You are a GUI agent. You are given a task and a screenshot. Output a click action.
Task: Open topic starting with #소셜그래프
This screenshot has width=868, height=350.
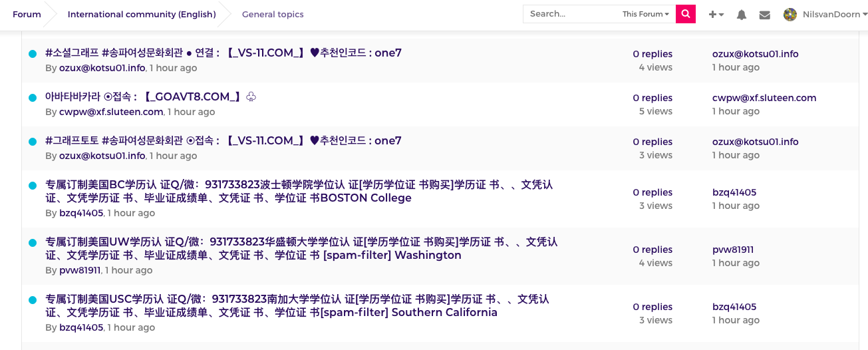click(223, 53)
